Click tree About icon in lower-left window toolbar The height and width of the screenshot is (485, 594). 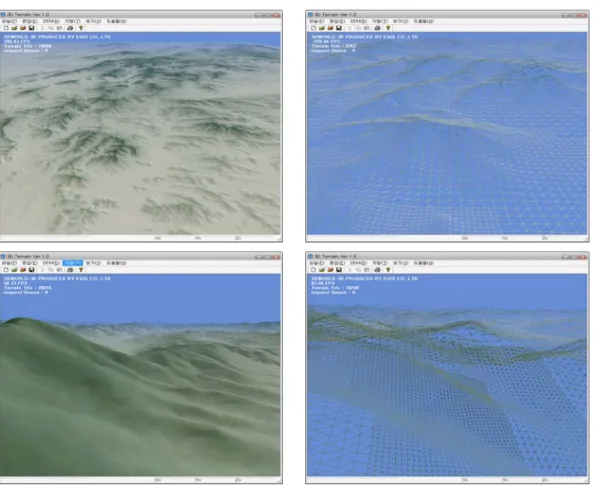81,270
